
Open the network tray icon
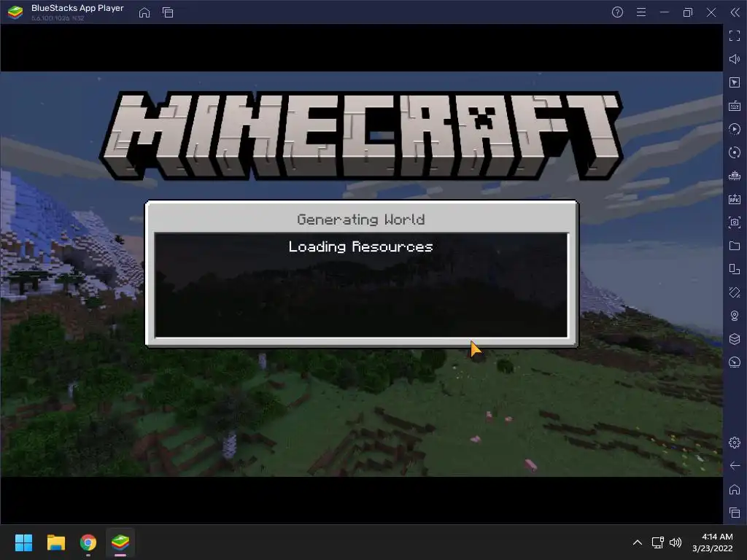(657, 542)
